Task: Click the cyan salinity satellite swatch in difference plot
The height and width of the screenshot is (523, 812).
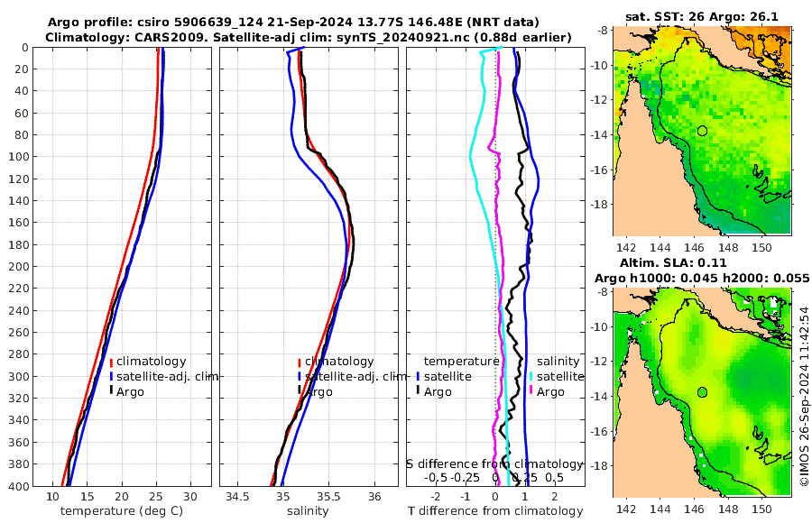Action: point(531,376)
